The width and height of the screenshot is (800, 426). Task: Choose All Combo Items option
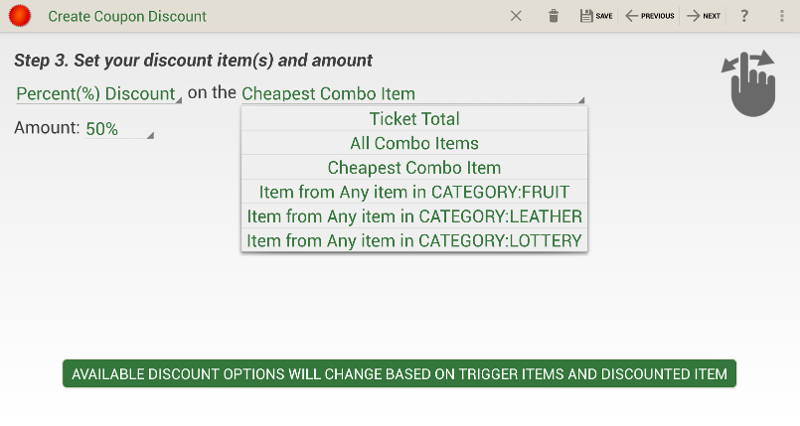click(x=414, y=143)
